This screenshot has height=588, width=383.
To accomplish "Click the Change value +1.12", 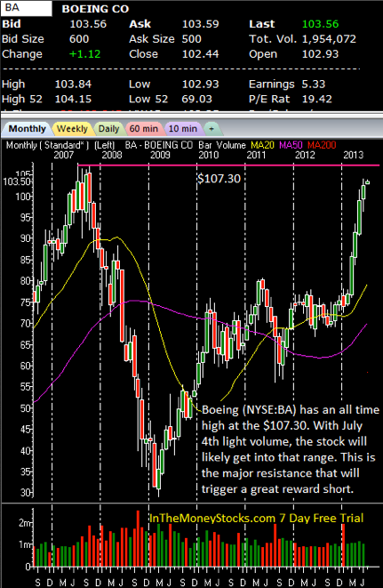I will pyautogui.click(x=85, y=54).
